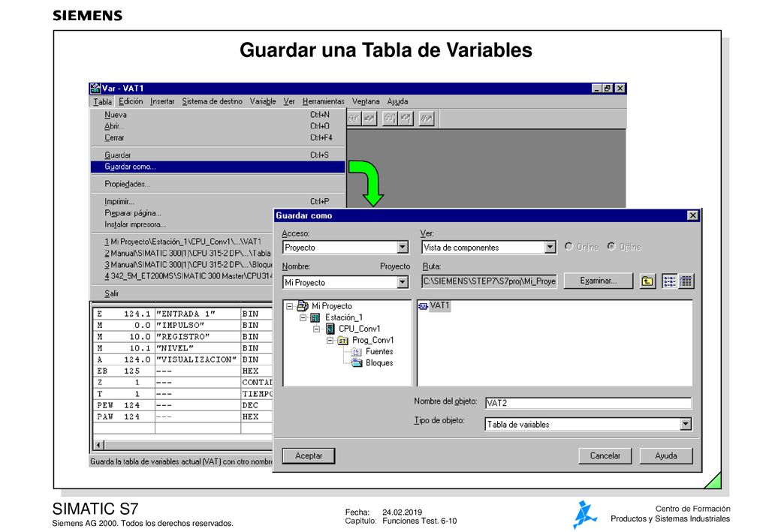This screenshot has width=769, height=532.
Task: Select the Online radio button
Action: pyautogui.click(x=568, y=246)
